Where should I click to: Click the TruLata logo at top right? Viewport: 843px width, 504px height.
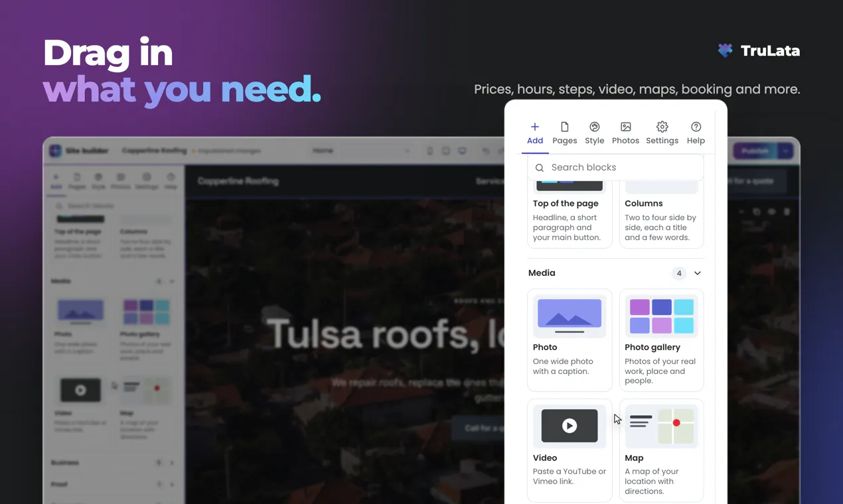pyautogui.click(x=759, y=50)
